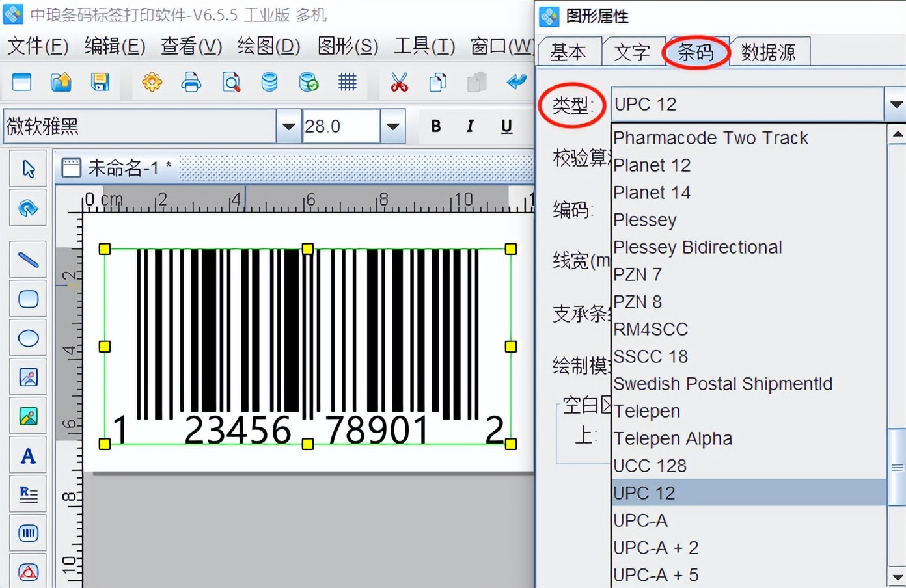The height and width of the screenshot is (588, 906).
Task: Select the barcode drawing tool
Action: point(28,533)
